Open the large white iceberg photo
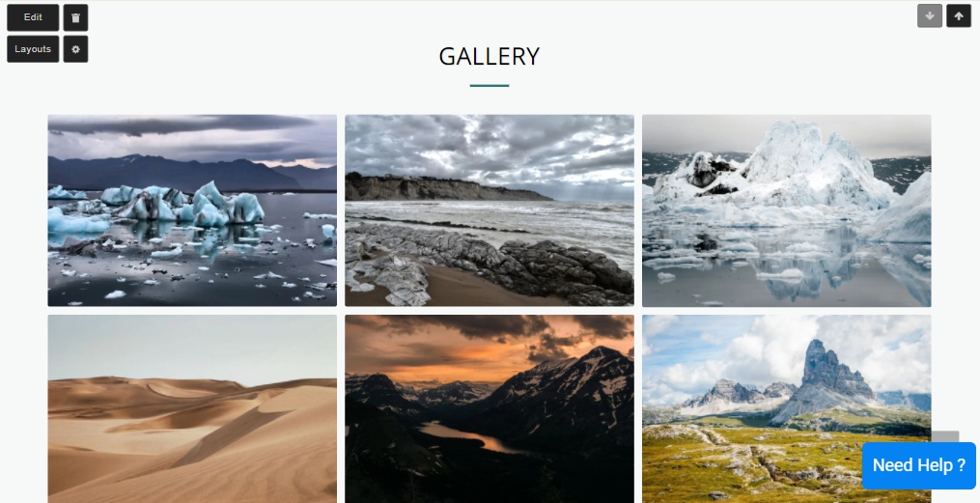 pyautogui.click(x=786, y=210)
